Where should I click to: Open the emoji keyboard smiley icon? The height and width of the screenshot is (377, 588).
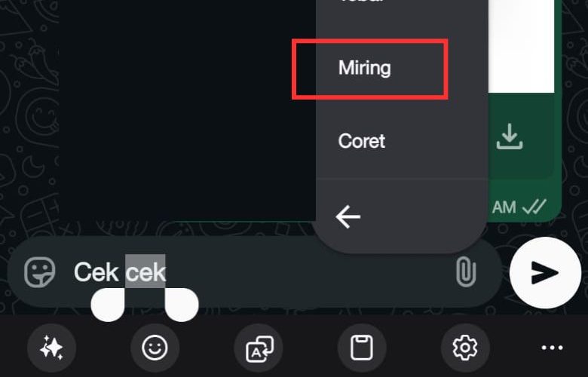pos(155,348)
